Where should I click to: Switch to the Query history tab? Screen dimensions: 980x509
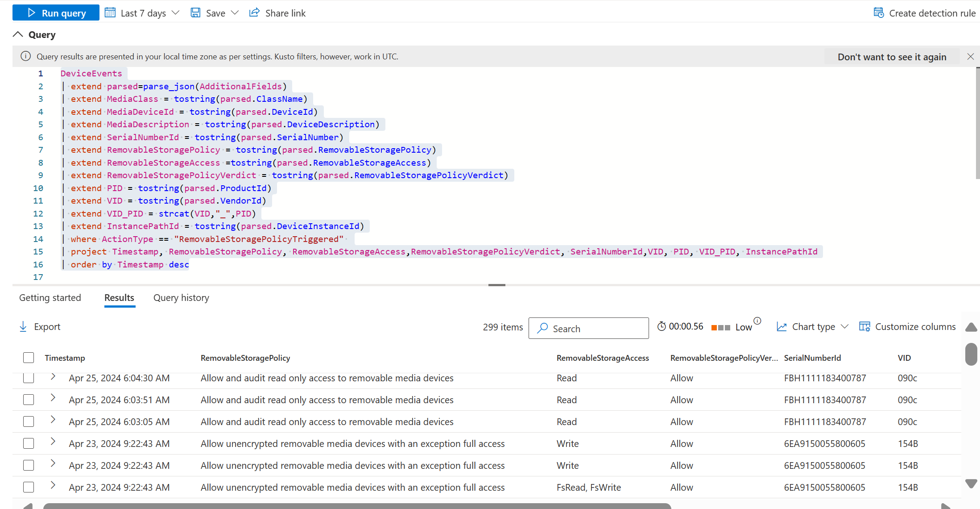(182, 298)
